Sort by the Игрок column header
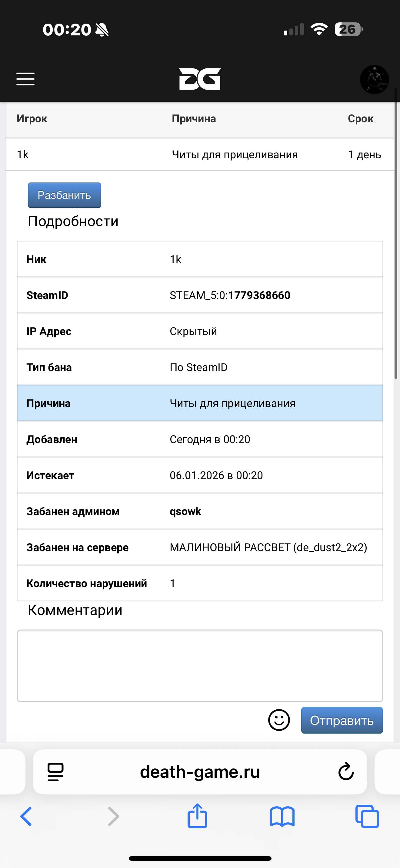Viewport: 400px width, 868px height. [32, 119]
